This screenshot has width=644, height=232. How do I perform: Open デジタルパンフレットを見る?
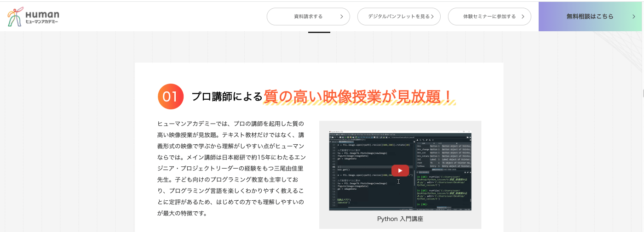point(398,17)
